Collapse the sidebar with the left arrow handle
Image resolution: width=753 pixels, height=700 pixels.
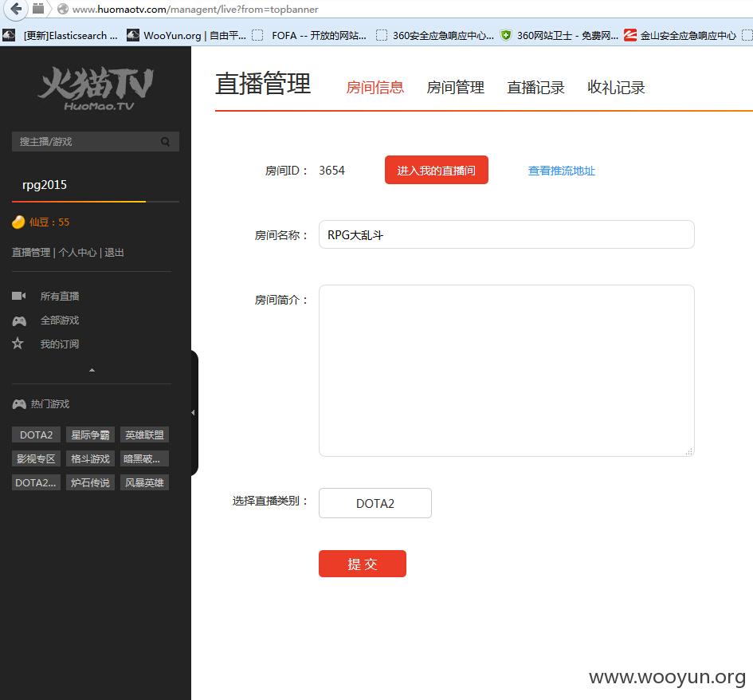[x=193, y=413]
